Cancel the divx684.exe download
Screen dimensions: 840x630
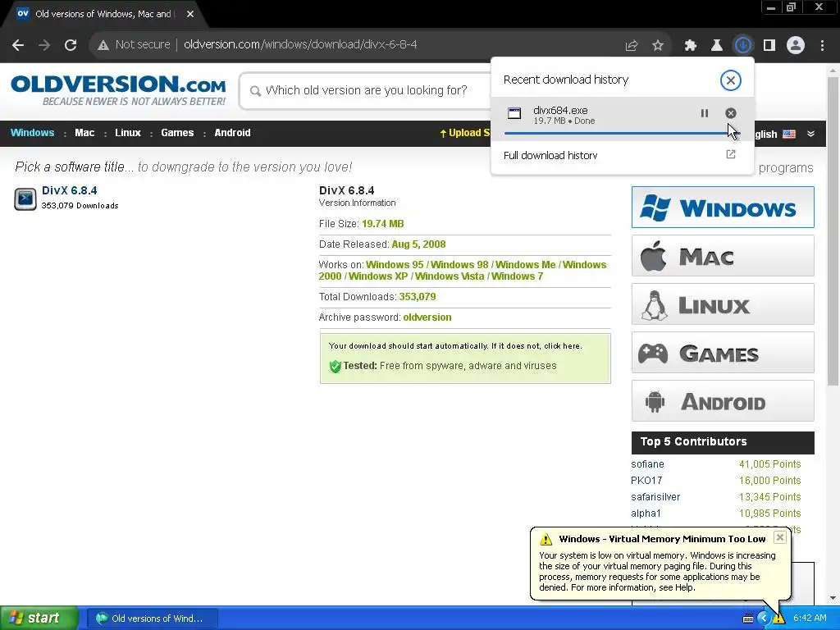(731, 113)
